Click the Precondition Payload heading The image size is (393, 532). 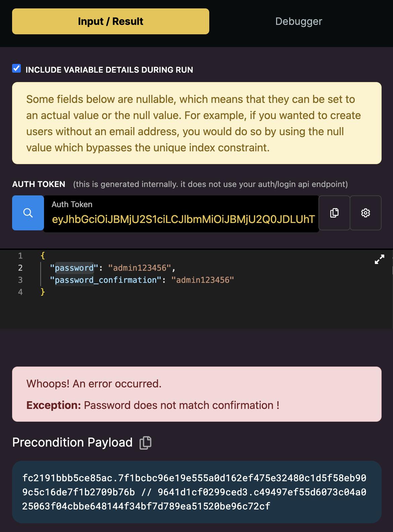click(x=72, y=443)
